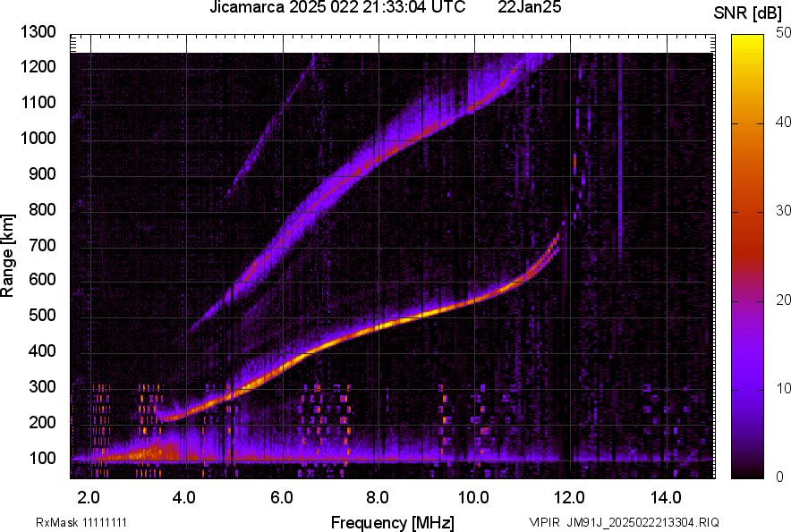Image resolution: width=791 pixels, height=532 pixels.
Task: Click the title text 'Jicamarca 2025 022 21:33:04 UTC'
Action: tap(337, 7)
